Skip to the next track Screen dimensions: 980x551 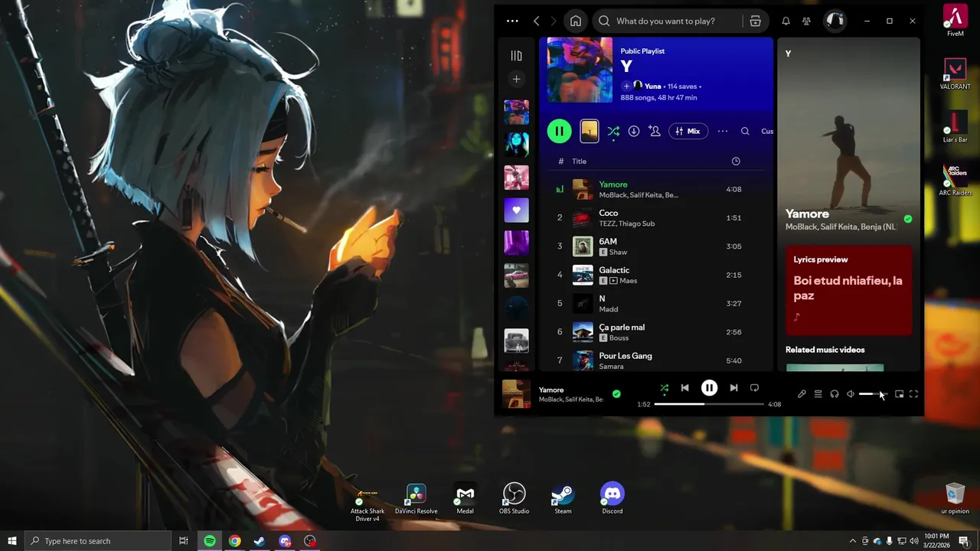pyautogui.click(x=733, y=388)
